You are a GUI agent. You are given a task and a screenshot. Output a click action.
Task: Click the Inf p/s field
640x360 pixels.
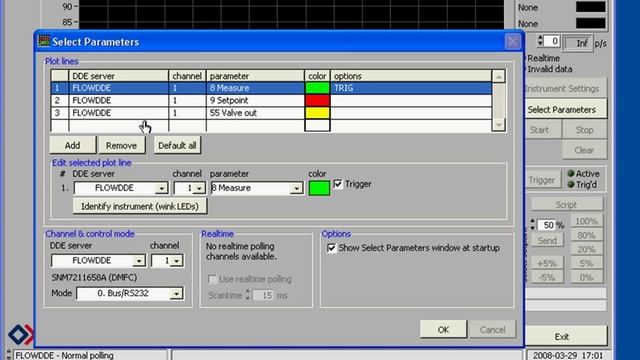577,43
